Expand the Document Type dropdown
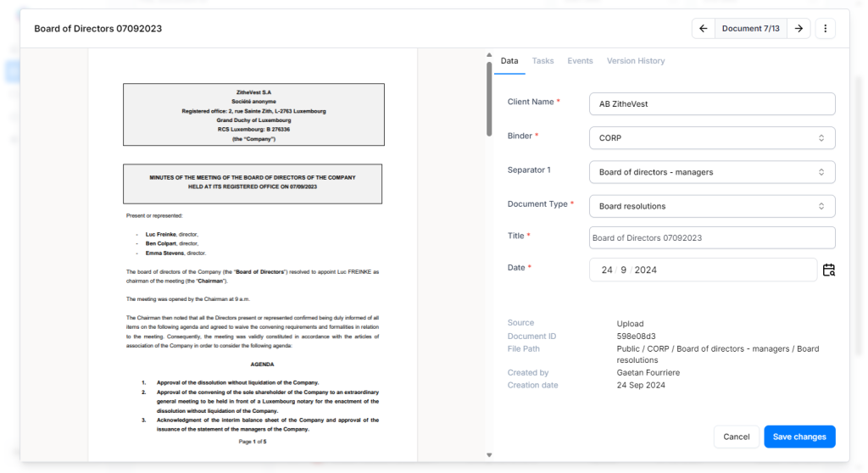Viewport: 868px width, 473px height. (x=711, y=206)
